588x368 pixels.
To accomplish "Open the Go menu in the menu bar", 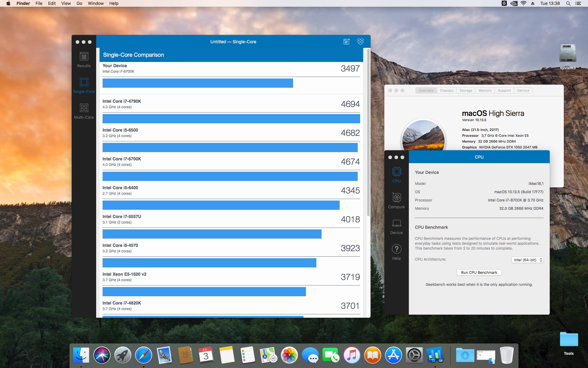I will [79, 3].
